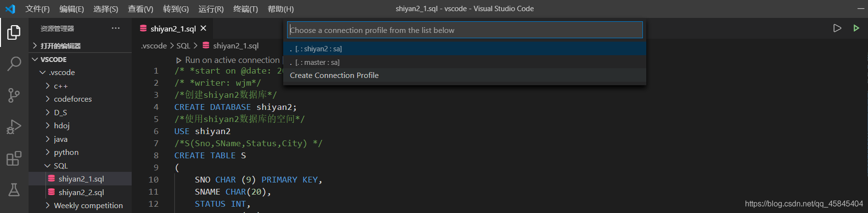Open the File menu
The image size is (868, 213).
tap(37, 9)
